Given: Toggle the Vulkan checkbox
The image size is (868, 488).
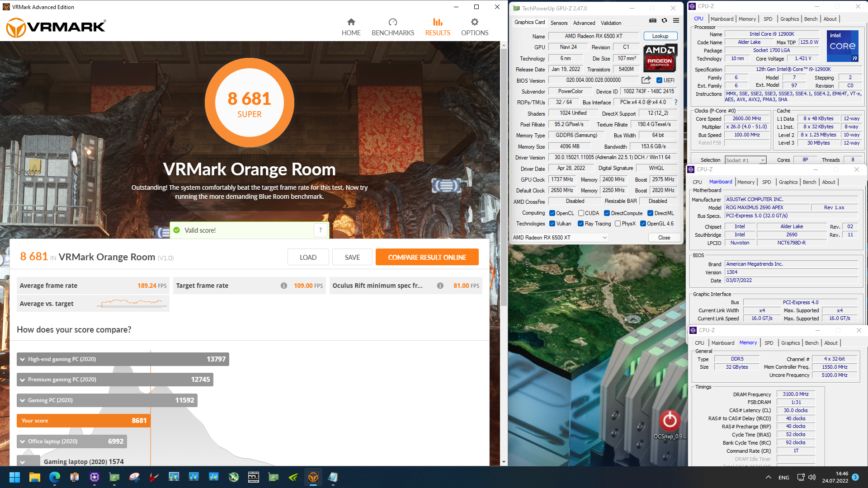Looking at the screenshot, I should [x=552, y=224].
